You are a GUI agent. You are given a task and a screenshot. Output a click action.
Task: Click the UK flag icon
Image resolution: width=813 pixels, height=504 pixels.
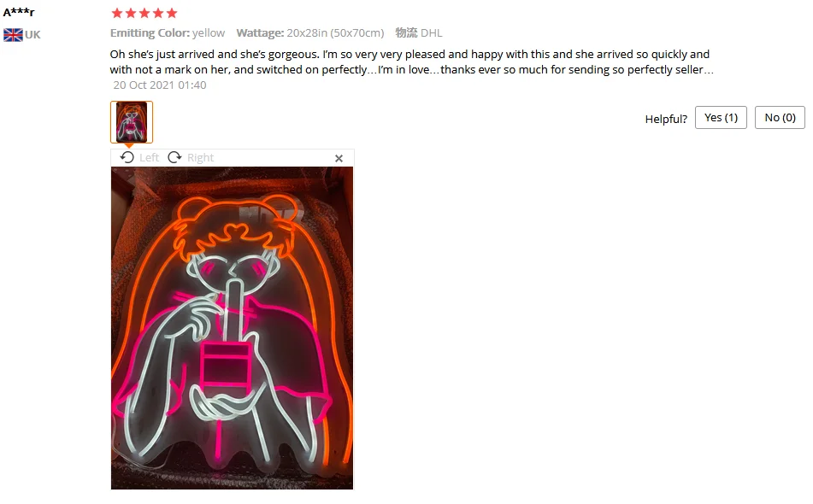coord(13,35)
